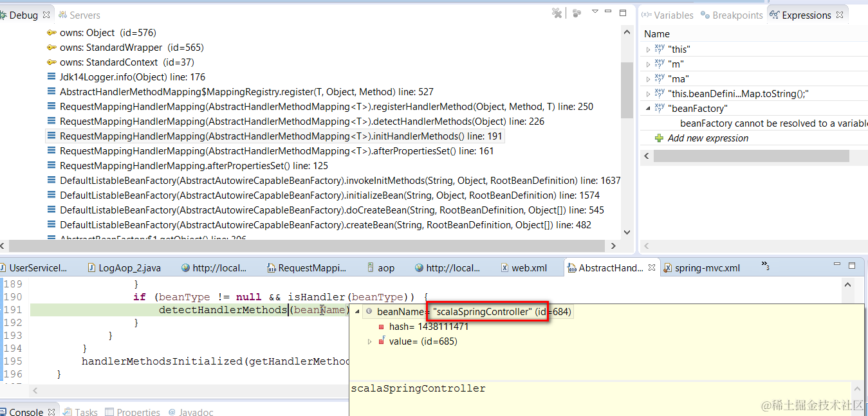Viewport: 868px width, 416px height.
Task: Click the Debug view horizontal scroll right arrow
Action: [613, 246]
